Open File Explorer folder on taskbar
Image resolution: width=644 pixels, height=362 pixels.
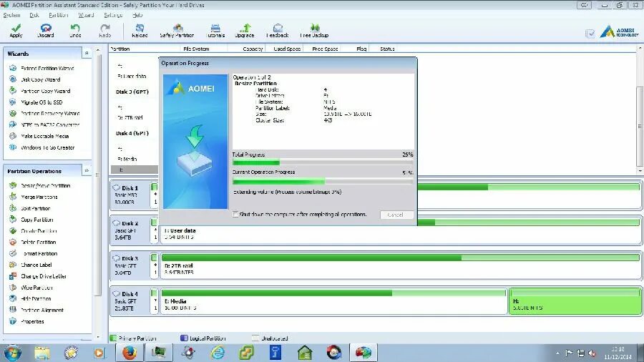pos(42,353)
